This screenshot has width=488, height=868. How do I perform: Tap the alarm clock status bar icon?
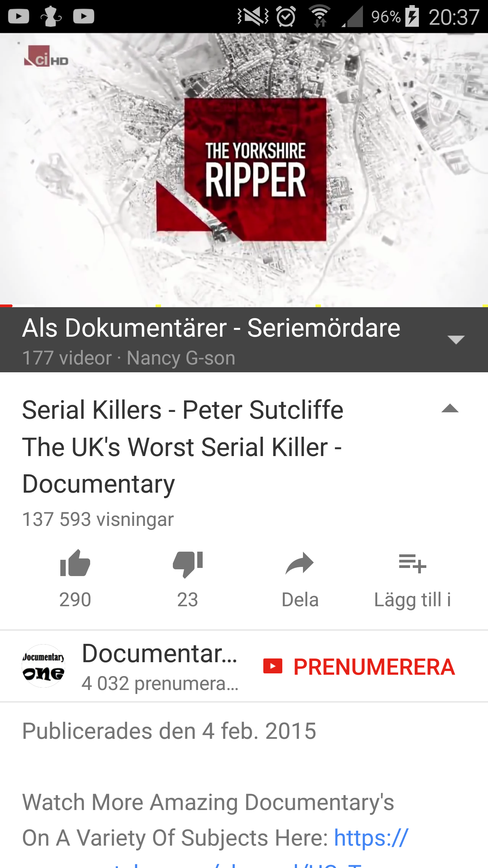286,16
